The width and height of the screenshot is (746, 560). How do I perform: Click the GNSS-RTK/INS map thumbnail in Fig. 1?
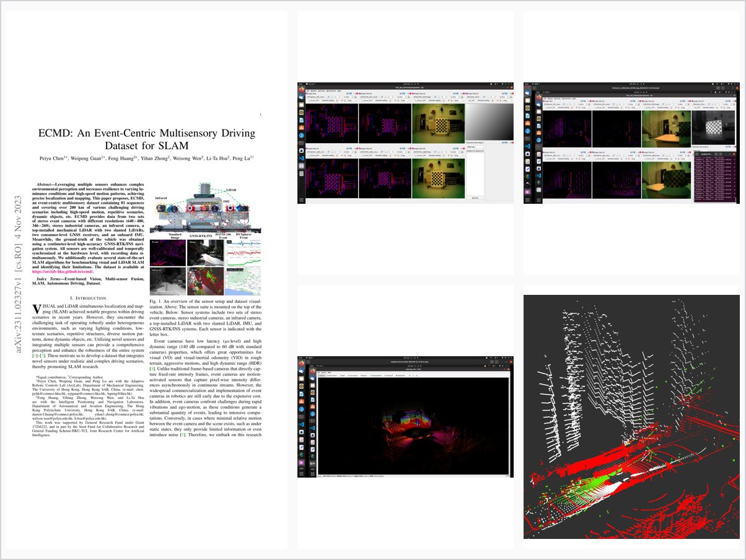click(244, 281)
